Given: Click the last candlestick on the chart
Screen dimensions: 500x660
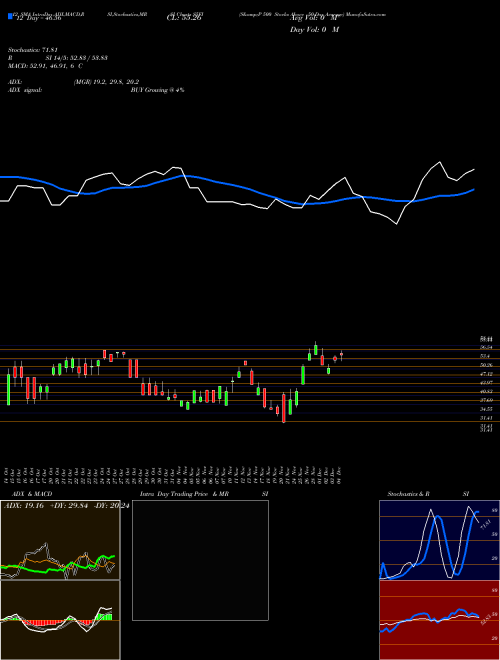Looking at the screenshot, I should click(x=341, y=356).
